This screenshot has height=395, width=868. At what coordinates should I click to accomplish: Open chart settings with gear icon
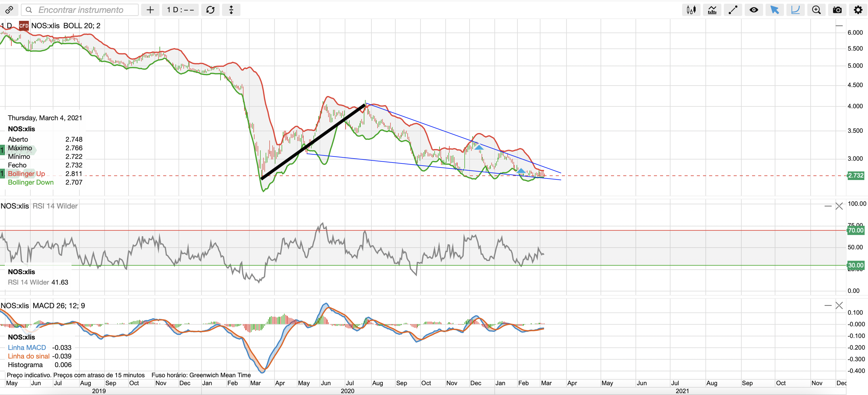coord(858,10)
